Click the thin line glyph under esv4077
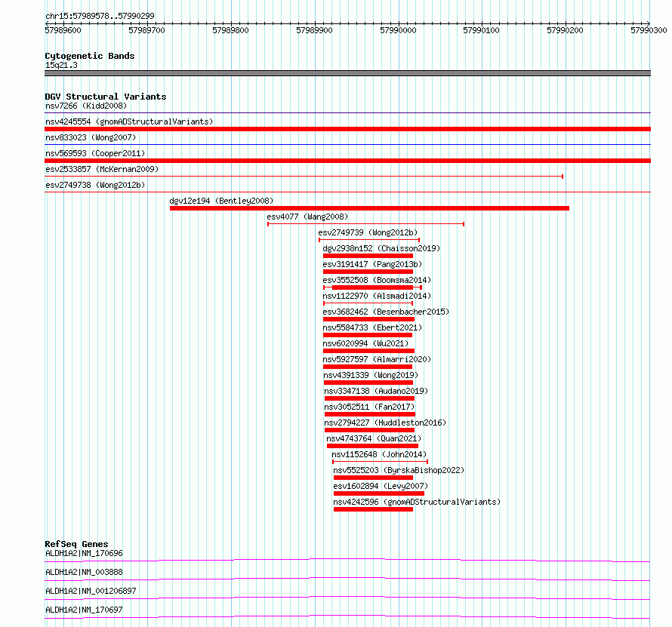The image size is (672, 627). [x=365, y=224]
